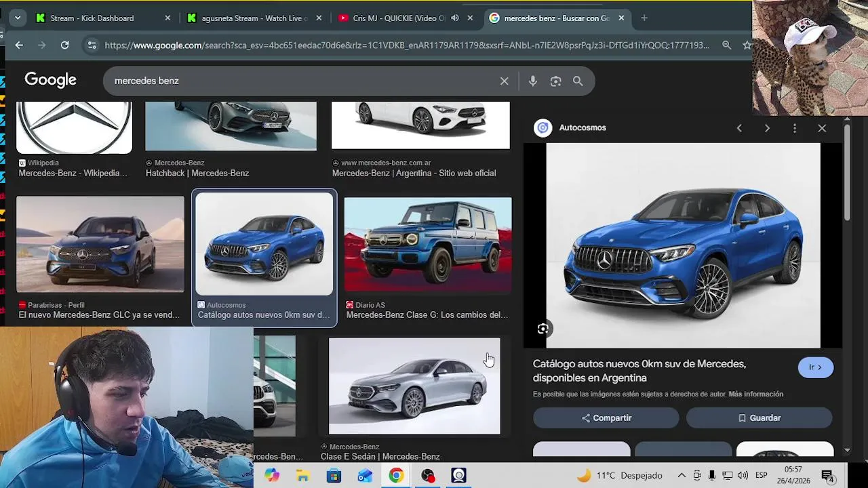Share the image with Compartir button
This screenshot has height=488, width=868.
click(x=606, y=418)
